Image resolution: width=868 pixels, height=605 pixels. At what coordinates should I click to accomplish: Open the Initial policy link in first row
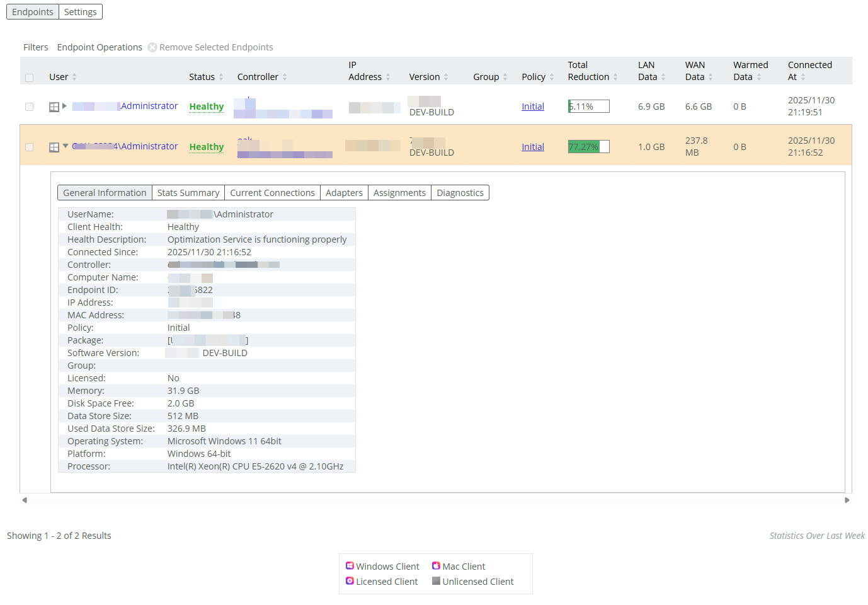pyautogui.click(x=533, y=107)
